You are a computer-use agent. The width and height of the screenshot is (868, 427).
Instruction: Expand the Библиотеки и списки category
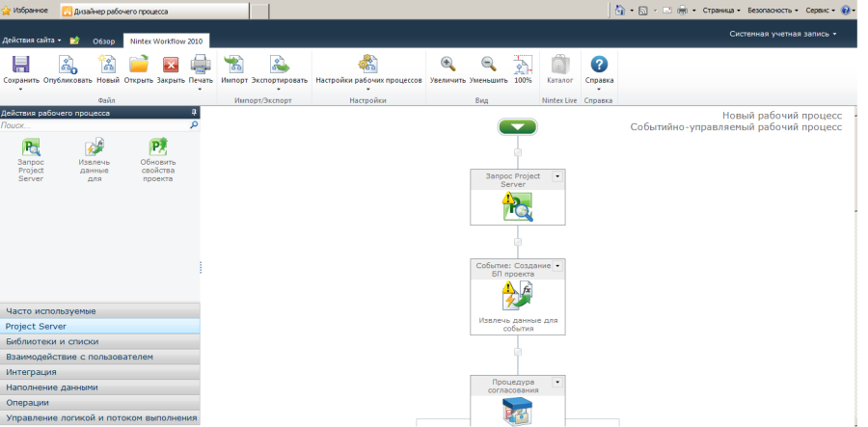(100, 341)
